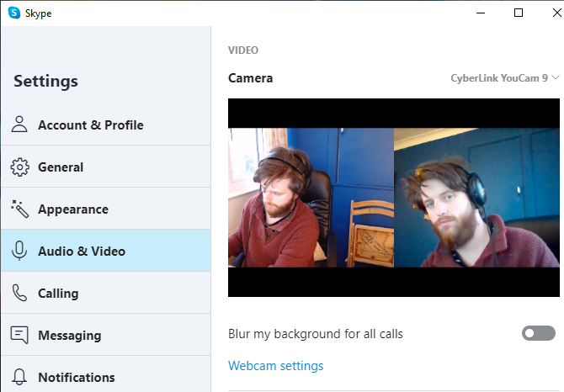Click the left half of camera preview
The image size is (564, 392).
click(x=311, y=198)
